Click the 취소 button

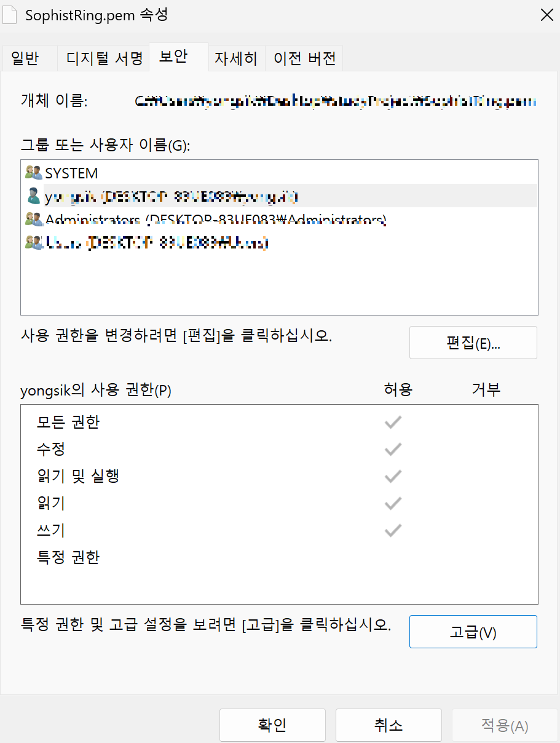388,725
